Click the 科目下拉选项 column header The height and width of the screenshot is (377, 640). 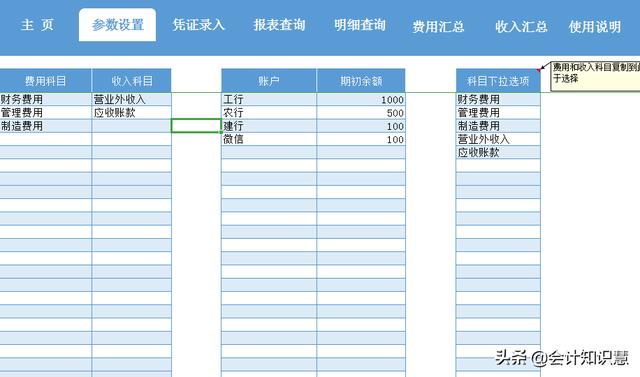(498, 80)
